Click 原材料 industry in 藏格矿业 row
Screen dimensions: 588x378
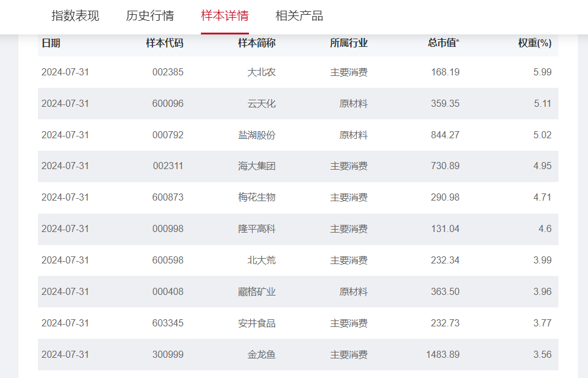coord(353,292)
